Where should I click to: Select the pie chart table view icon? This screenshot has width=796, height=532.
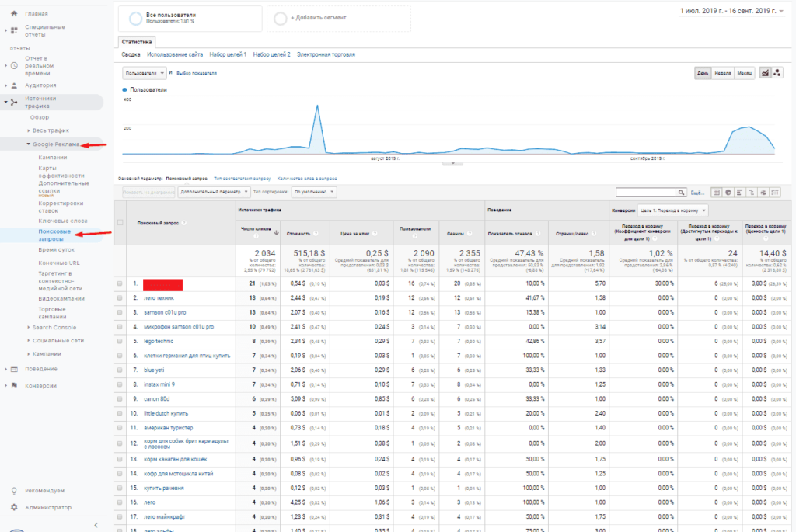[728, 192]
